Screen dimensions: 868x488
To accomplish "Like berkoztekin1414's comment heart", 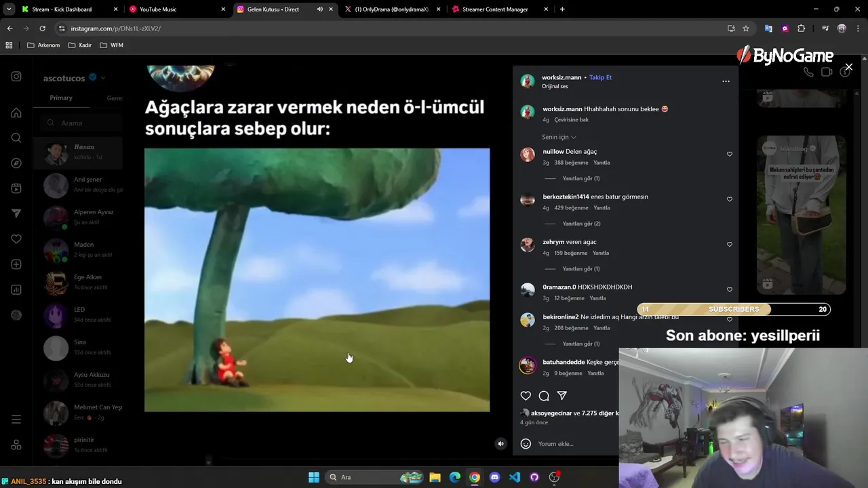I will pyautogui.click(x=730, y=199).
